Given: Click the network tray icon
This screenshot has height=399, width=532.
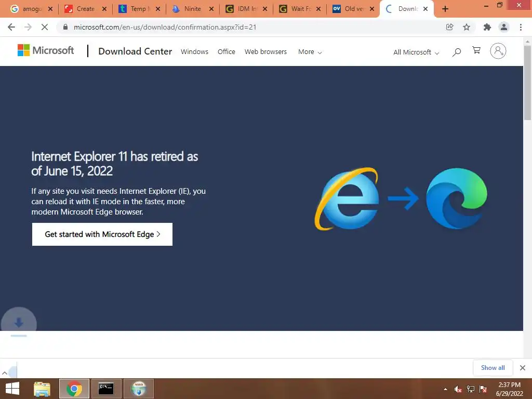Looking at the screenshot, I should [x=471, y=389].
